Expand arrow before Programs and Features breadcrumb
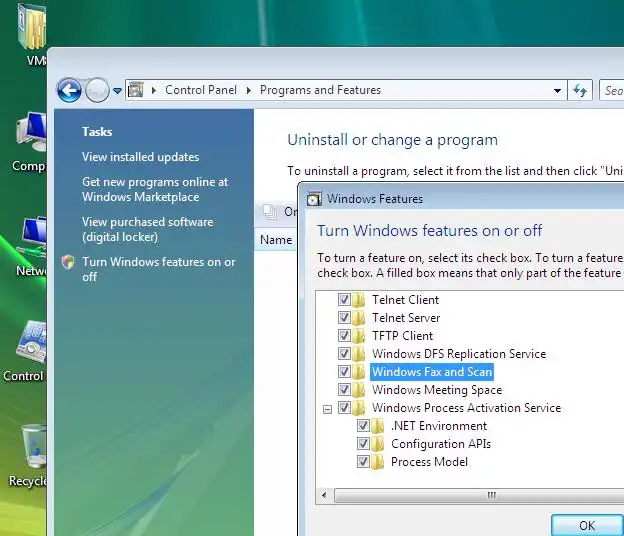624x536 pixels. pos(249,90)
